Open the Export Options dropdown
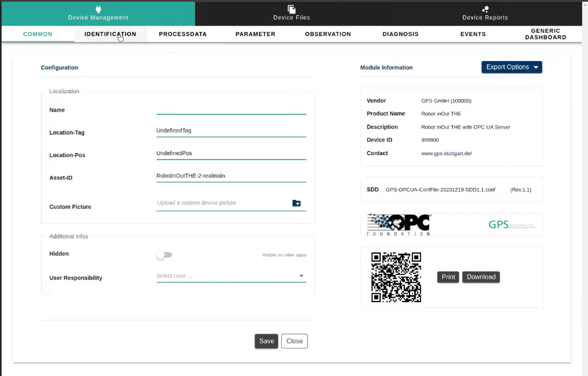Image resolution: width=588 pixels, height=376 pixels. (511, 67)
